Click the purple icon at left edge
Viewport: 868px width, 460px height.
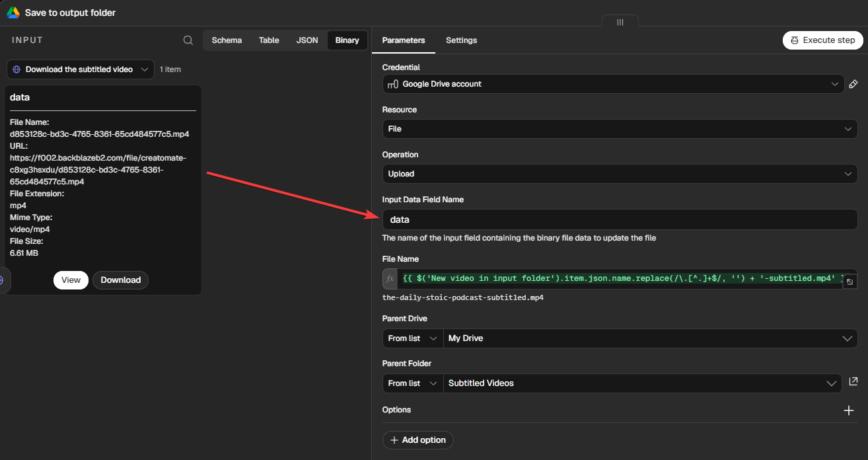coord(2,280)
